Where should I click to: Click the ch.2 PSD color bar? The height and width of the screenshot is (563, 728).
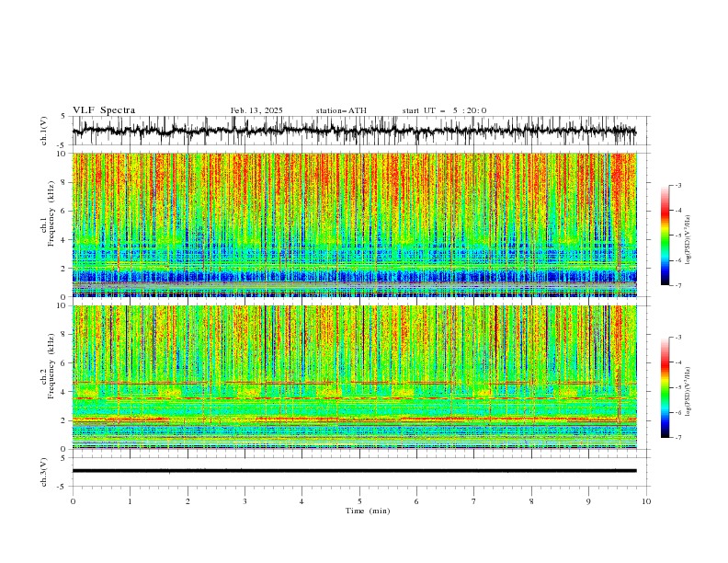point(665,387)
